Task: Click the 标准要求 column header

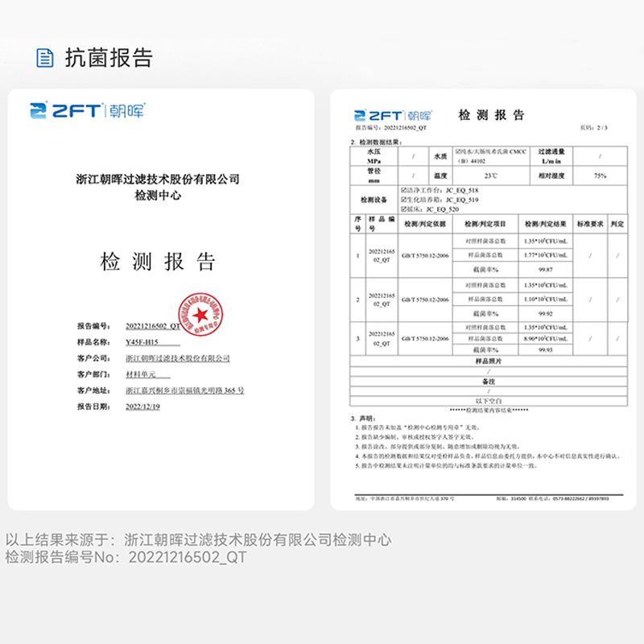Action: click(x=590, y=224)
